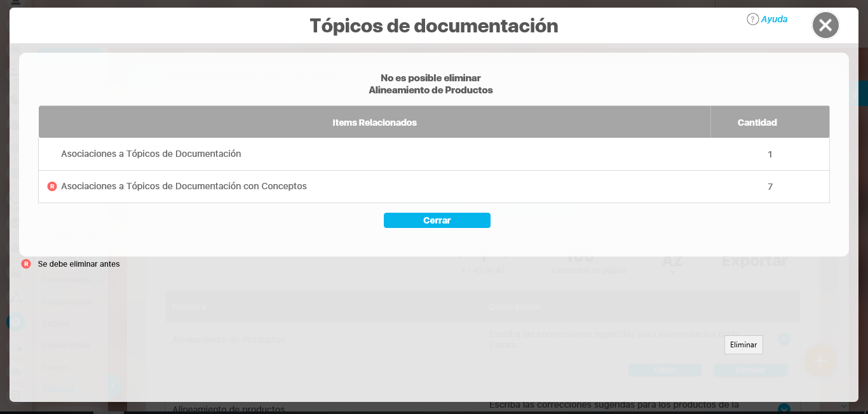Click the Items Relacionados column header
Image resolution: width=868 pixels, height=414 pixels.
pos(374,122)
